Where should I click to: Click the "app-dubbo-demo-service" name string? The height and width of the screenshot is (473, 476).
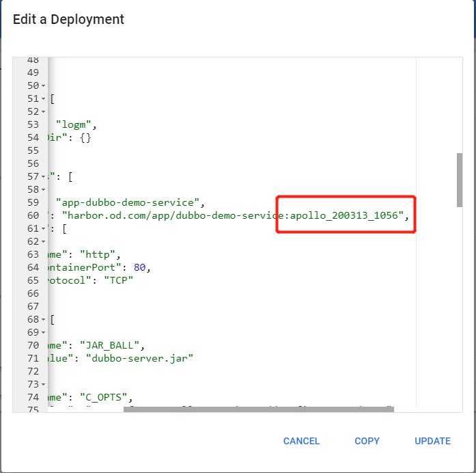[130, 202]
